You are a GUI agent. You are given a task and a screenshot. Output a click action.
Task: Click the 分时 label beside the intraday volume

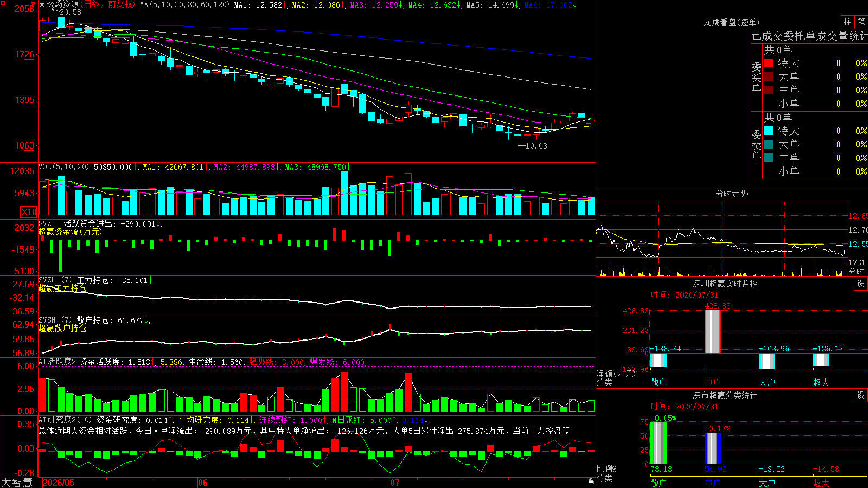coord(857,271)
